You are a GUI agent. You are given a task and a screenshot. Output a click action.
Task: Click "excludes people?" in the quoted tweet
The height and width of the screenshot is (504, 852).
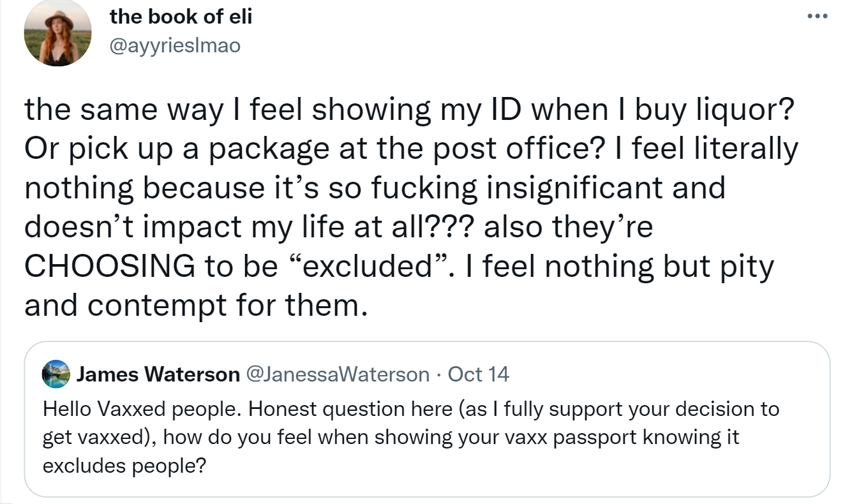click(124, 466)
